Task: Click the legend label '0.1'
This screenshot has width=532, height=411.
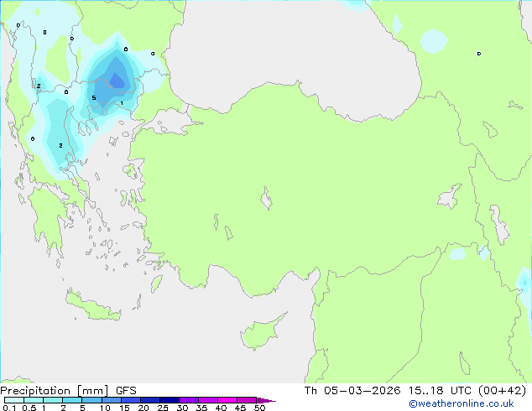Action: (9, 408)
